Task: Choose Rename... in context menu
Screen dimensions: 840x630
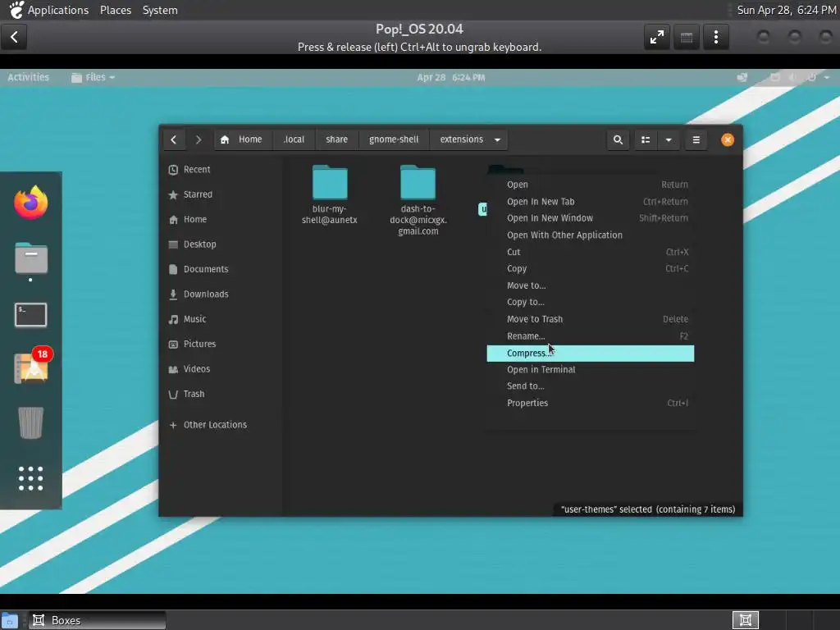Action: tap(591, 336)
